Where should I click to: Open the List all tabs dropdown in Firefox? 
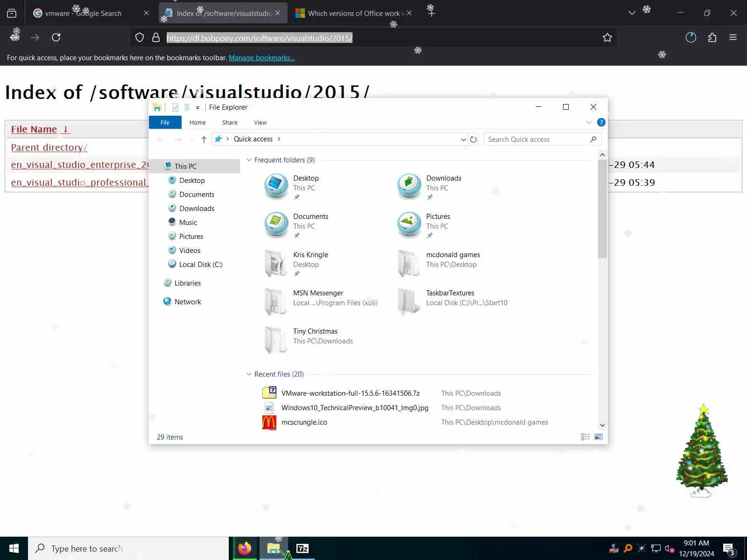[x=632, y=13]
